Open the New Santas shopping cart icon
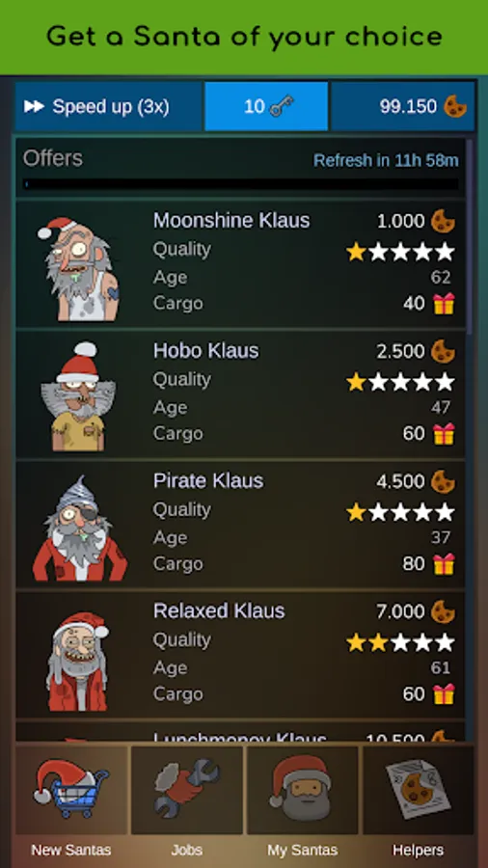 (71, 789)
